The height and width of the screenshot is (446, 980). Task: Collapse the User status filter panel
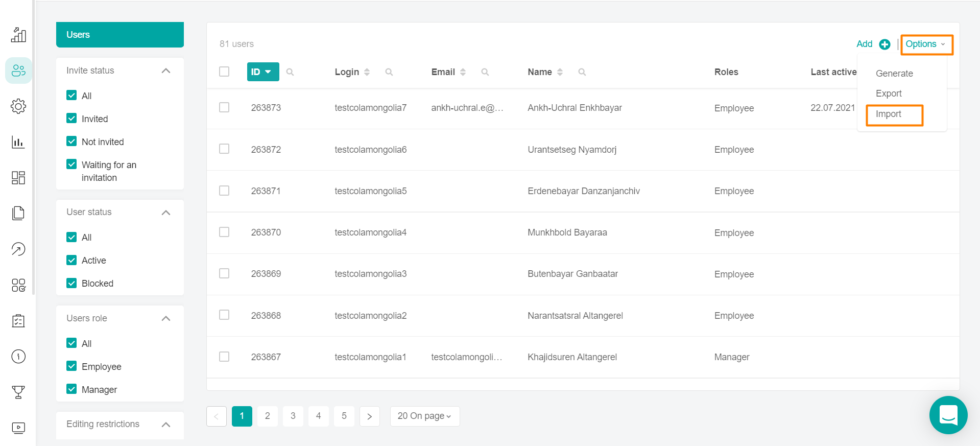click(x=166, y=213)
